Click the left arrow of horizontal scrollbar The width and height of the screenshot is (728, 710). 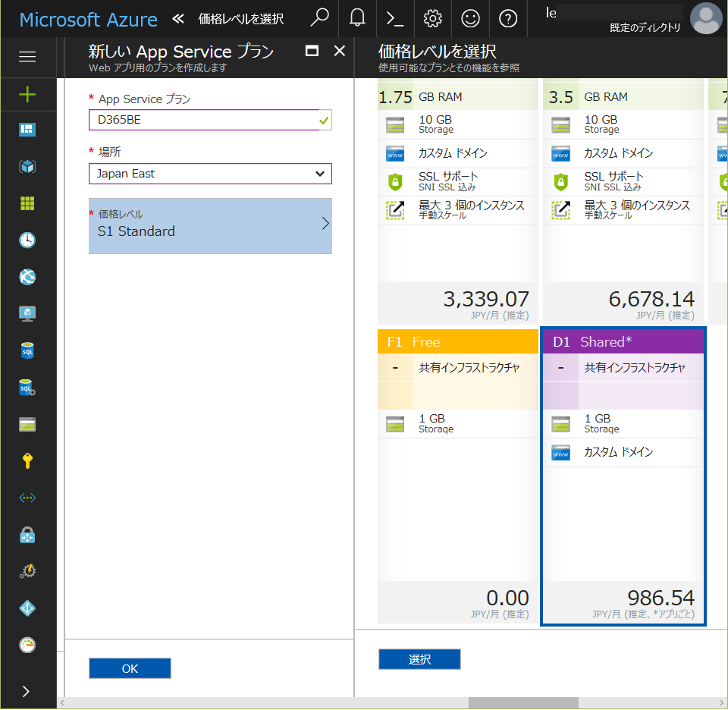(x=62, y=702)
